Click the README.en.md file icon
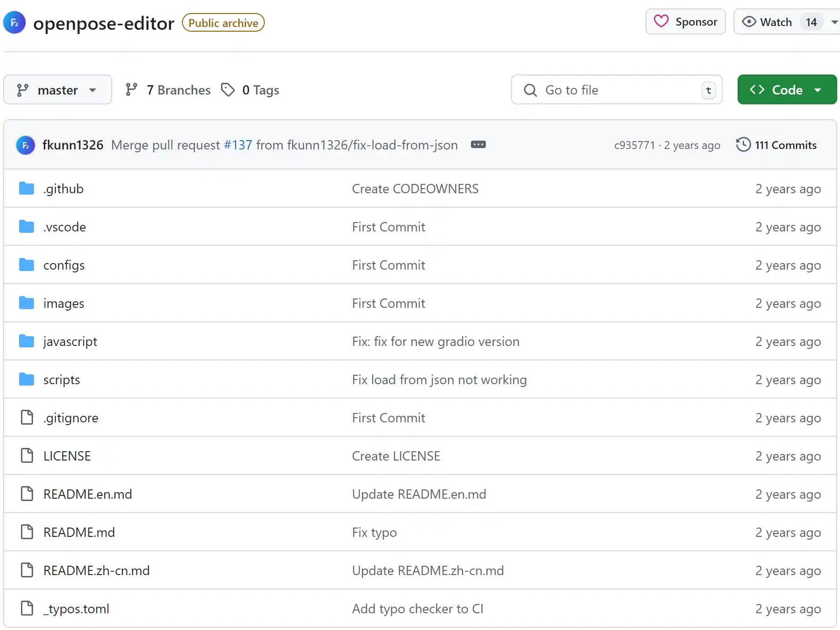The height and width of the screenshot is (630, 840). pos(27,494)
